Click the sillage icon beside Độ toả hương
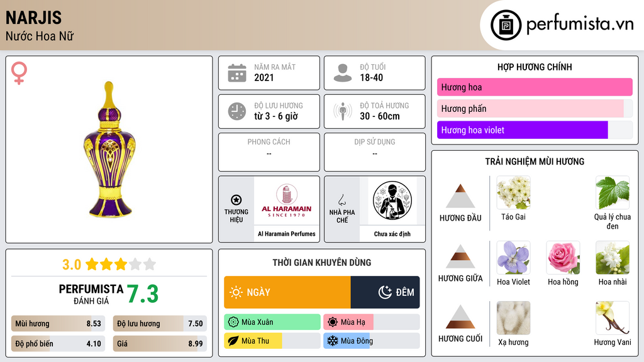644x362 pixels. pos(343,111)
